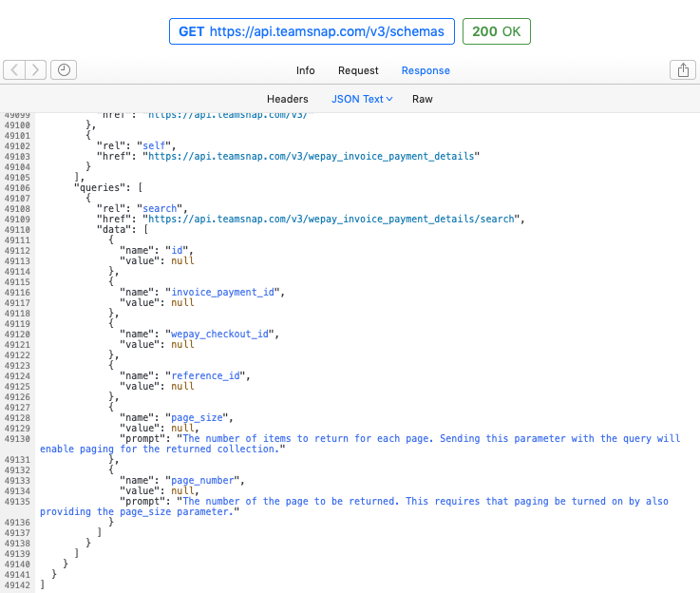Click the "page_number" name value

pyautogui.click(x=202, y=481)
